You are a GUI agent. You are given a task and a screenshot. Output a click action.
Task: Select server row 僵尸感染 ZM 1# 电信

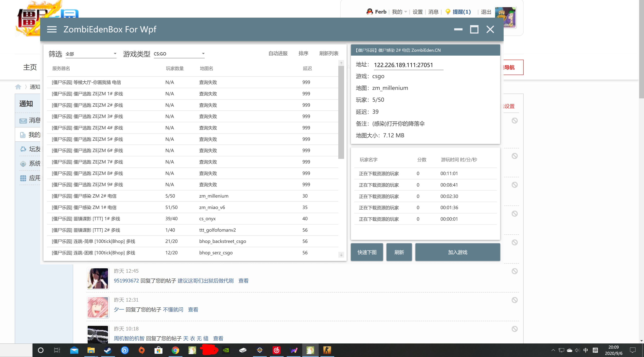[x=193, y=207]
